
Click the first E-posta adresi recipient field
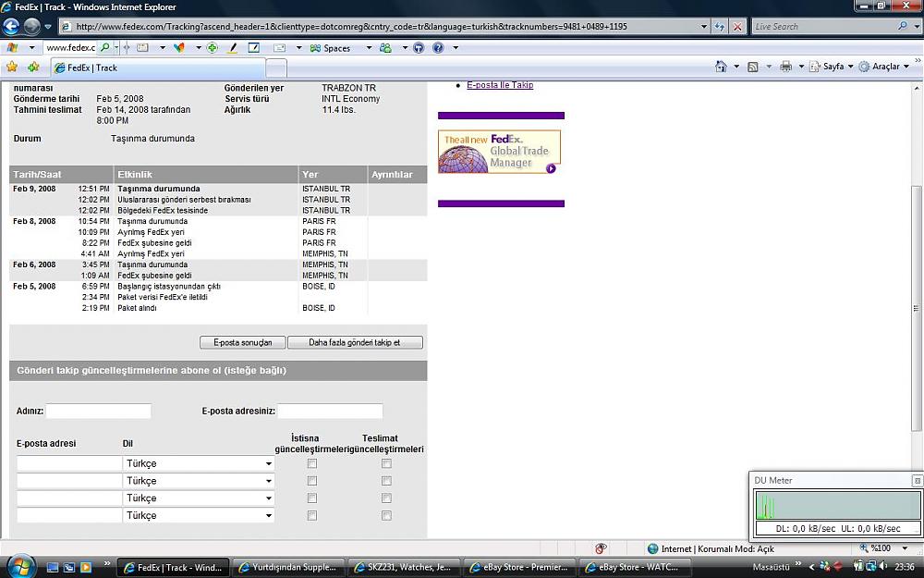click(69, 463)
